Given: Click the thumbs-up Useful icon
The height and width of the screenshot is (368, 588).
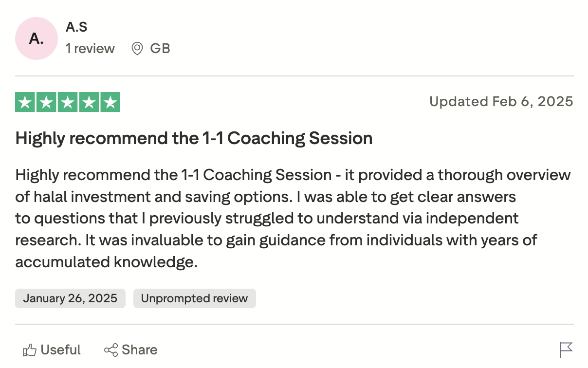Looking at the screenshot, I should point(30,350).
